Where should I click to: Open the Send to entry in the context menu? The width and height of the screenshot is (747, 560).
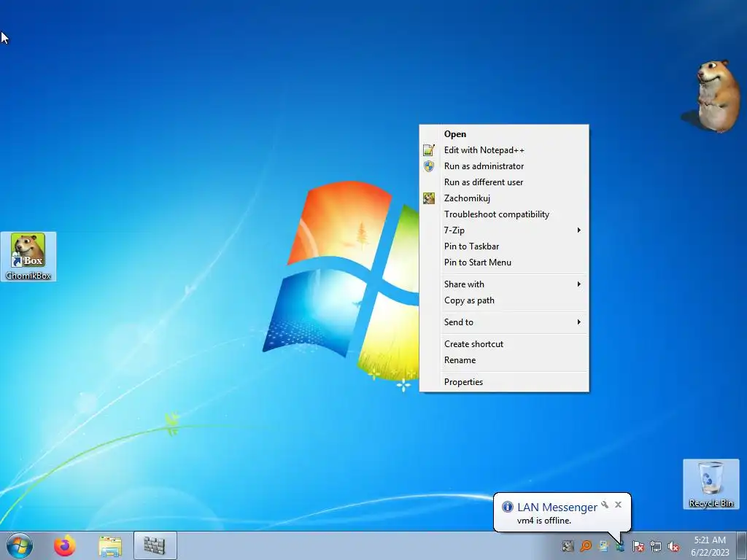click(503, 322)
